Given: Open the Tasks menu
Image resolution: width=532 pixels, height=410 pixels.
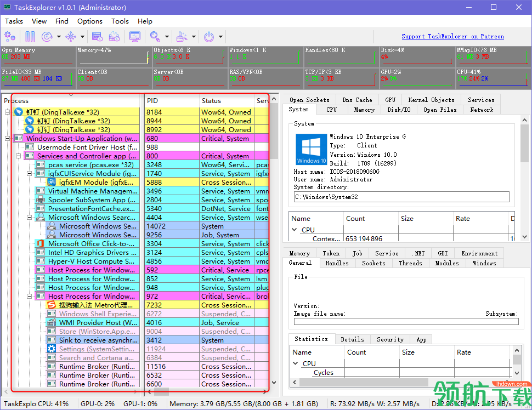Looking at the screenshot, I should (14, 21).
